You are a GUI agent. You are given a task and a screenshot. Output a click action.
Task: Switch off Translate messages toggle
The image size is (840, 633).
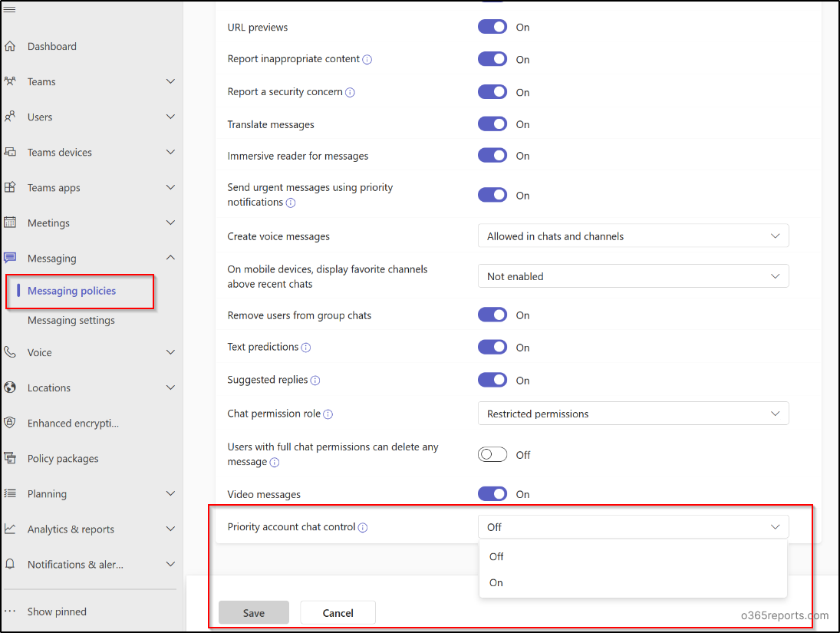click(x=492, y=124)
